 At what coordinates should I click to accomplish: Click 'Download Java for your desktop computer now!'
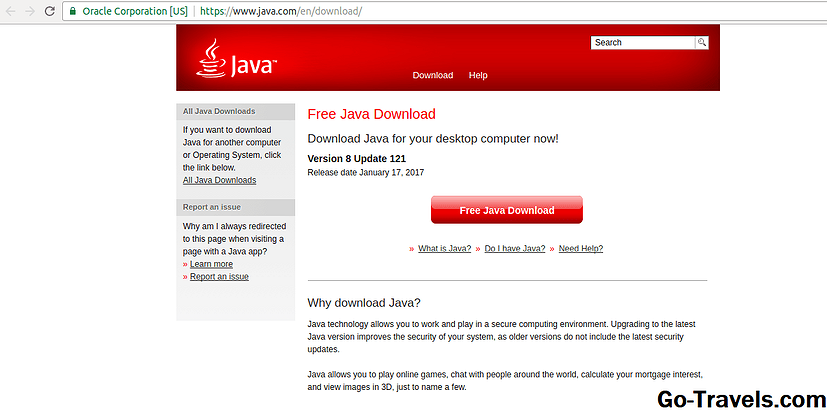pos(433,139)
